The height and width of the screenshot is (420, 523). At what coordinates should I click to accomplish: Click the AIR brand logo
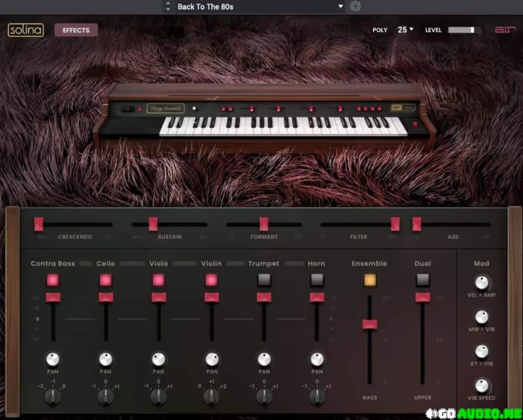pos(505,30)
